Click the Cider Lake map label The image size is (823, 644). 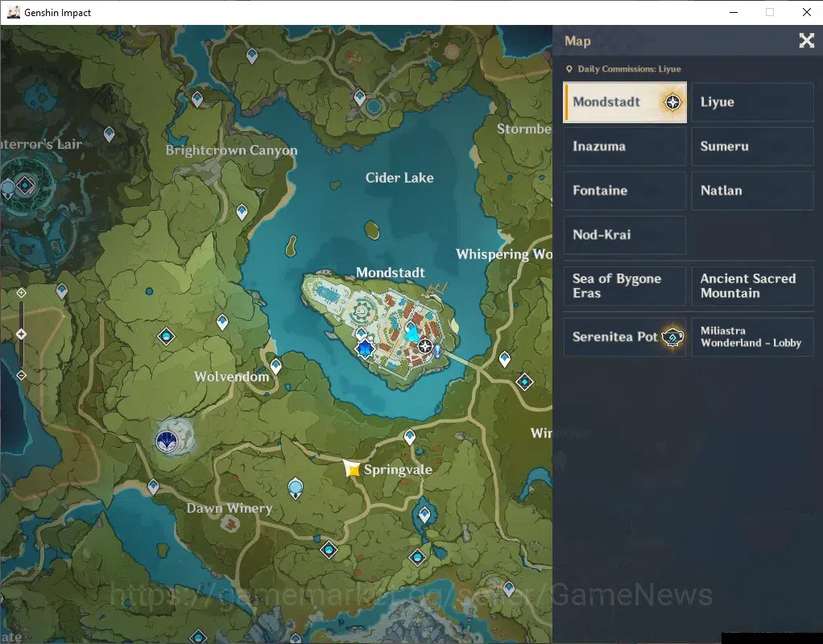(x=399, y=178)
